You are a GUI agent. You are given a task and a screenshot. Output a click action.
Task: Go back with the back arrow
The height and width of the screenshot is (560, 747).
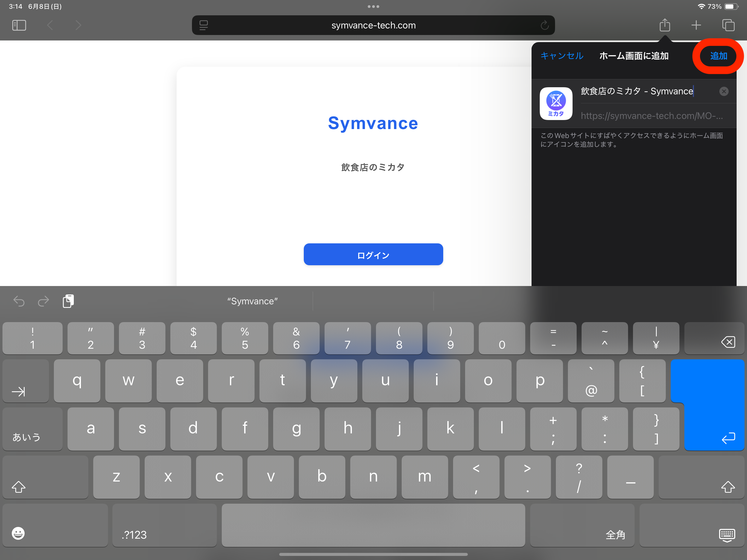50,25
